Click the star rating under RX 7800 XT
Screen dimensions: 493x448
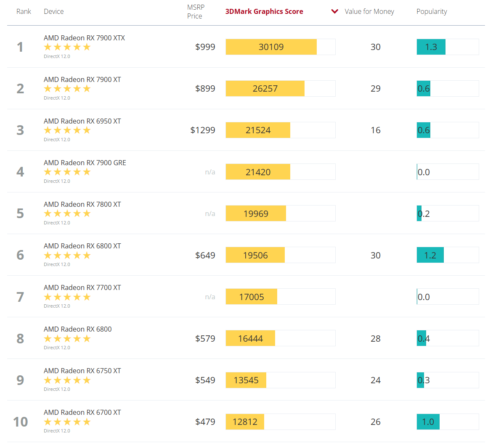click(67, 213)
